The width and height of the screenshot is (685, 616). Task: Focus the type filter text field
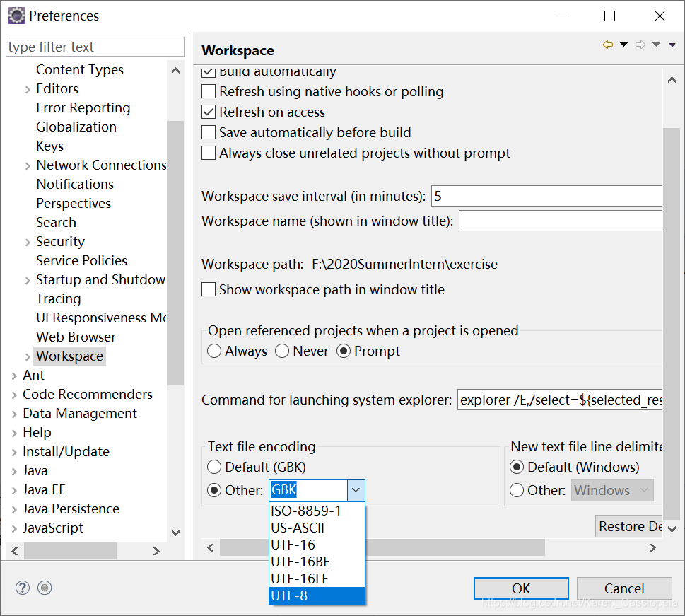click(x=95, y=47)
